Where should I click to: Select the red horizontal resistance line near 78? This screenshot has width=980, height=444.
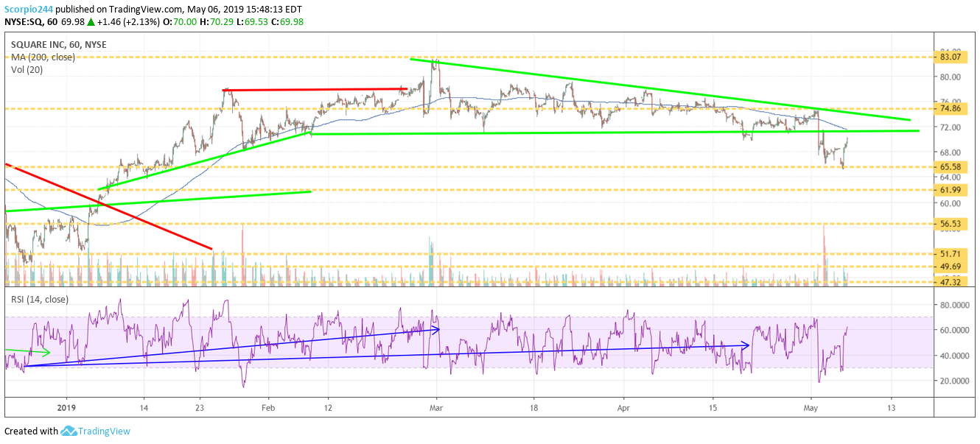point(315,89)
